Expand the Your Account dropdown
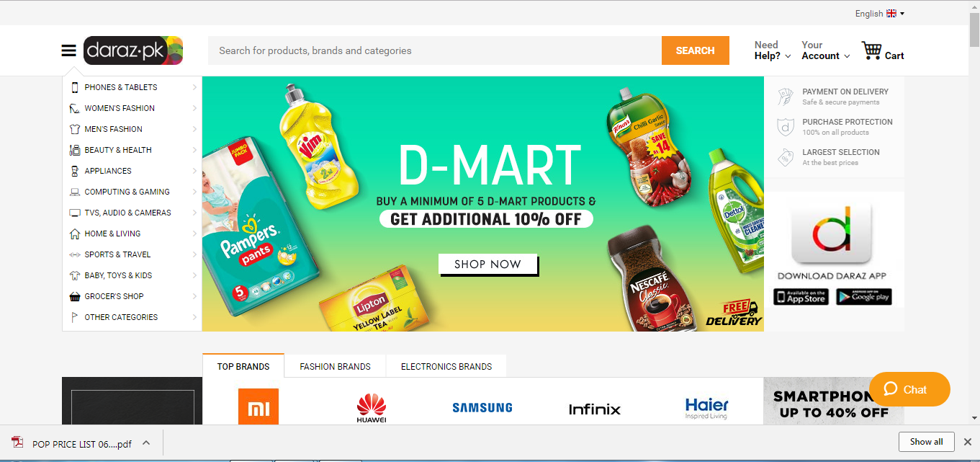980x462 pixels. [x=825, y=50]
